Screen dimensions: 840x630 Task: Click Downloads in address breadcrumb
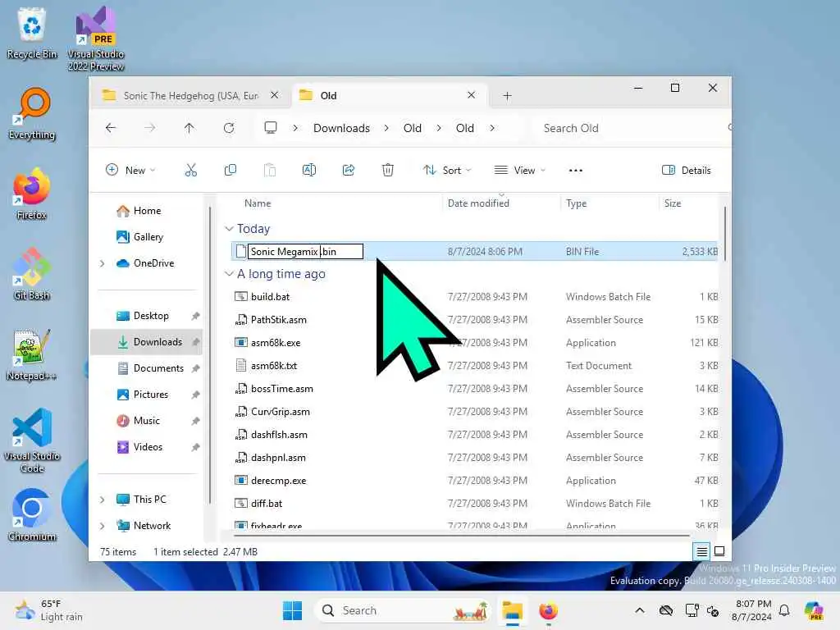click(x=342, y=128)
